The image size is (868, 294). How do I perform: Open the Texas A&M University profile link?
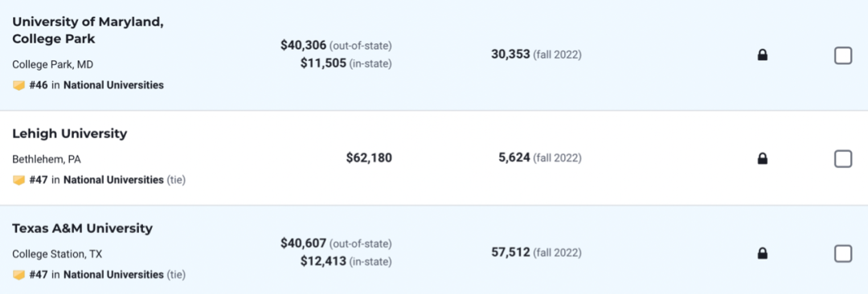83,228
